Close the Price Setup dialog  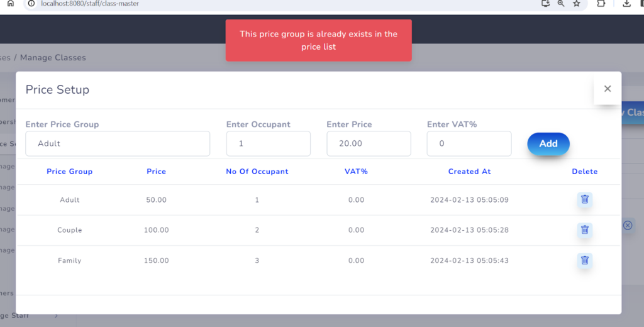click(607, 89)
